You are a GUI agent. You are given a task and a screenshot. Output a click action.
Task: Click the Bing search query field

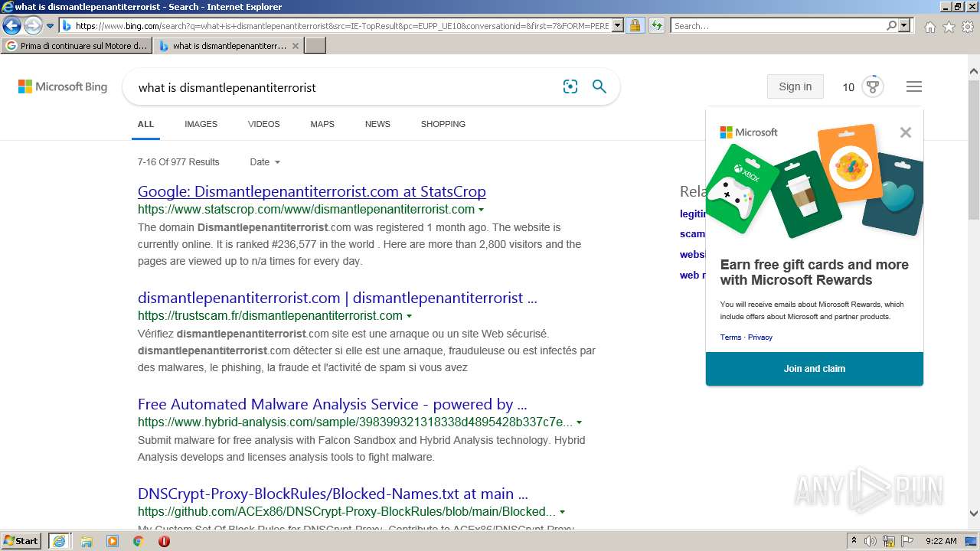345,87
